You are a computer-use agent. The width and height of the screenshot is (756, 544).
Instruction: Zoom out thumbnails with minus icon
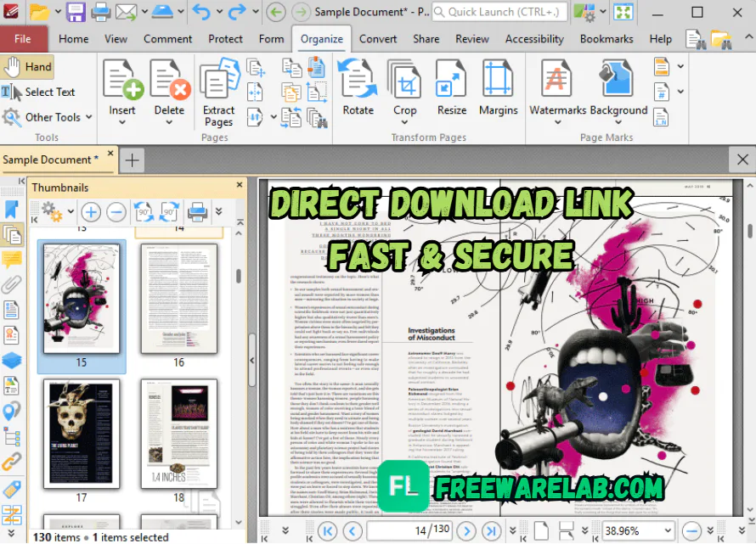tap(116, 212)
